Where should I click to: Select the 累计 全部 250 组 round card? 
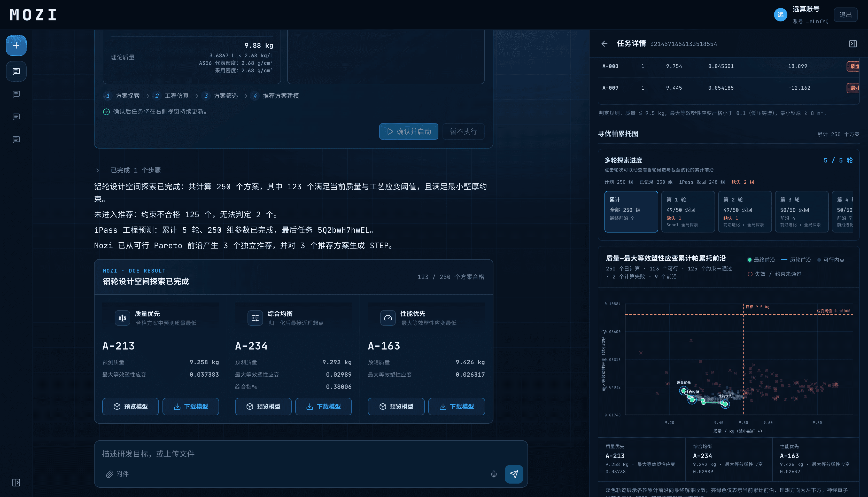click(x=631, y=212)
